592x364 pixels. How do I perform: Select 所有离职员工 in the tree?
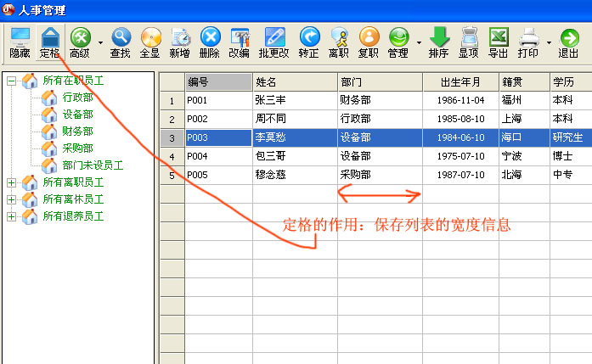[x=73, y=182]
